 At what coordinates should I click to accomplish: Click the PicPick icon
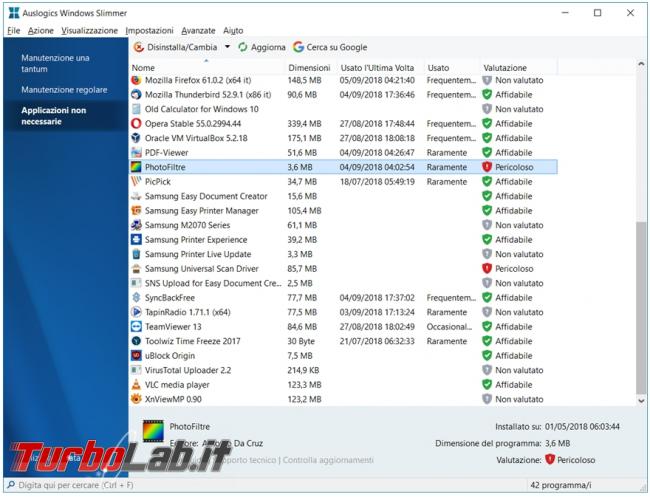[136, 182]
